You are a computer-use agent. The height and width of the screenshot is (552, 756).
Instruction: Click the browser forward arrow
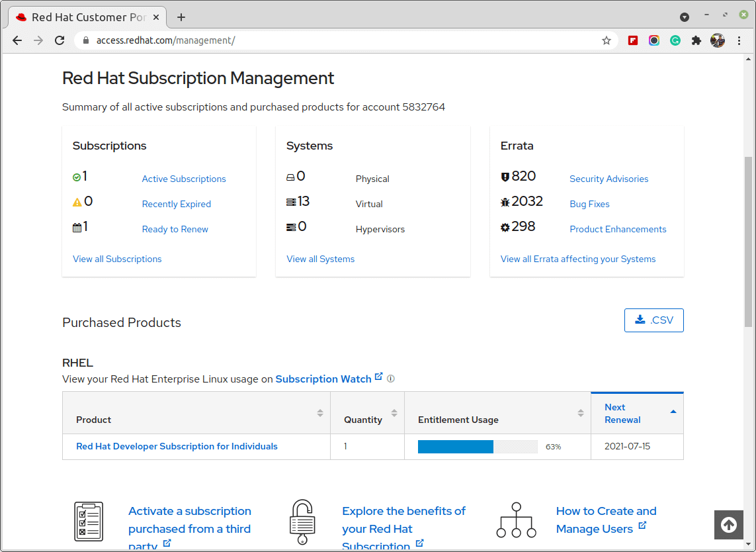tap(38, 40)
